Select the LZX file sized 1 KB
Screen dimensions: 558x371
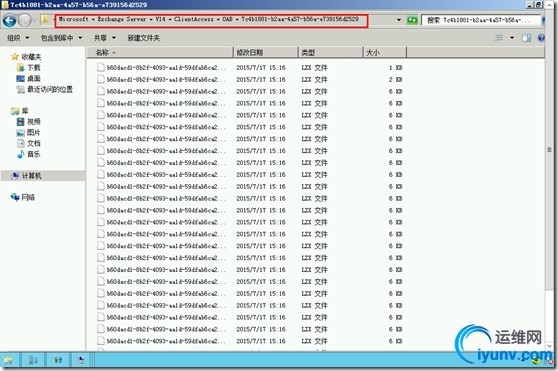(x=249, y=68)
